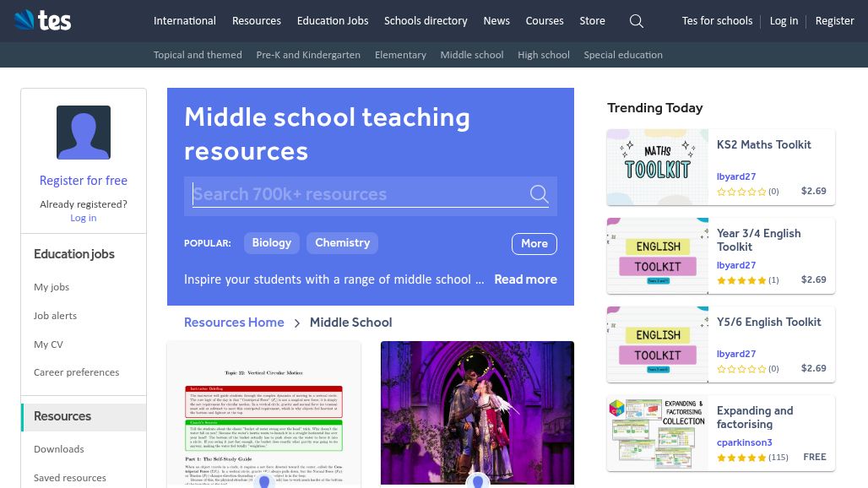The width and height of the screenshot is (868, 488).
Task: Open the News section
Action: tap(496, 21)
